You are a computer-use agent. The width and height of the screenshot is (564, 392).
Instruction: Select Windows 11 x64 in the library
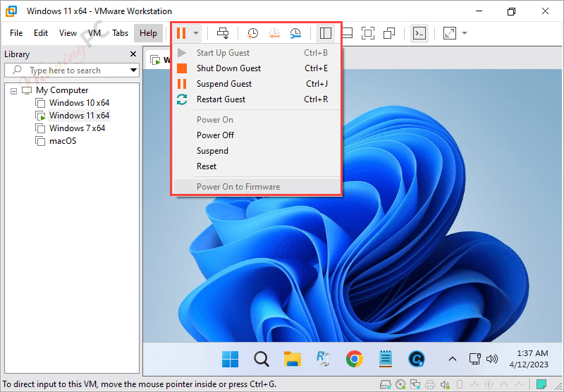click(x=79, y=116)
